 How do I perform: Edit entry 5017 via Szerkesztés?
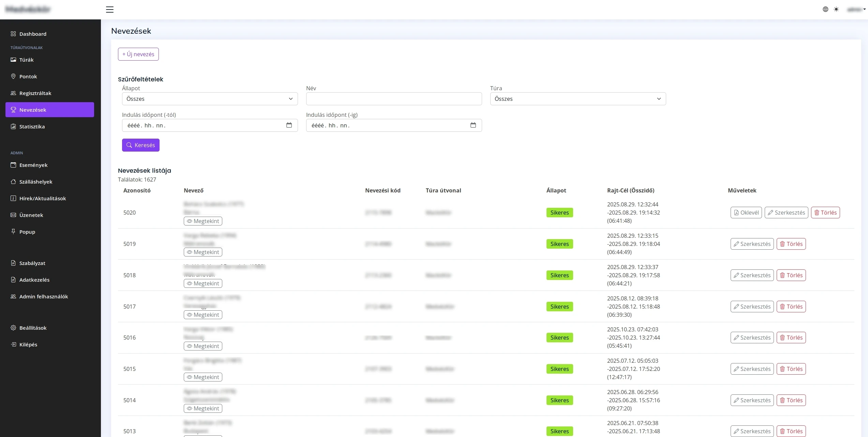(x=752, y=307)
